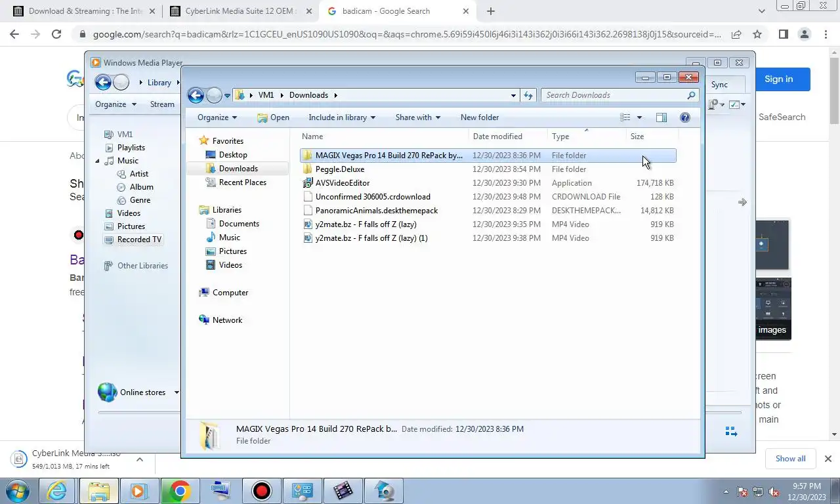This screenshot has width=840, height=504.
Task: Click the Google Sign in button
Action: coord(778,79)
